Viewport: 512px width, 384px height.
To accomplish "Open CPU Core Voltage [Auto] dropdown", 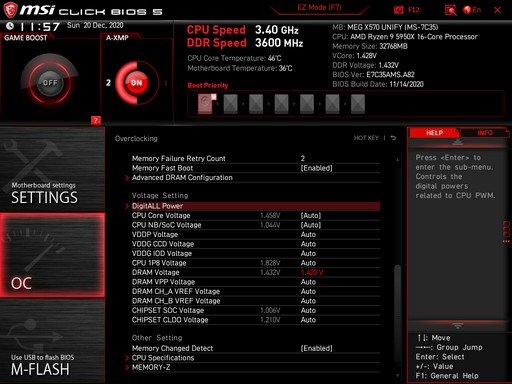I will point(311,216).
